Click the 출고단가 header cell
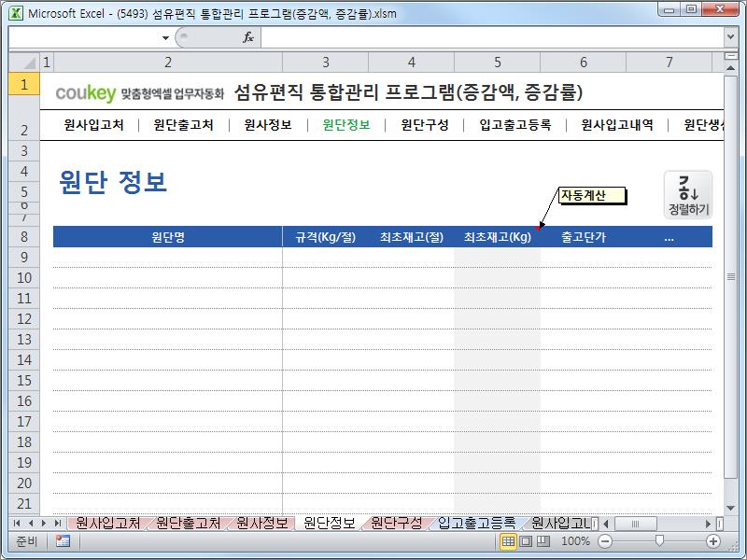Image resolution: width=747 pixels, height=560 pixels. tap(583, 237)
